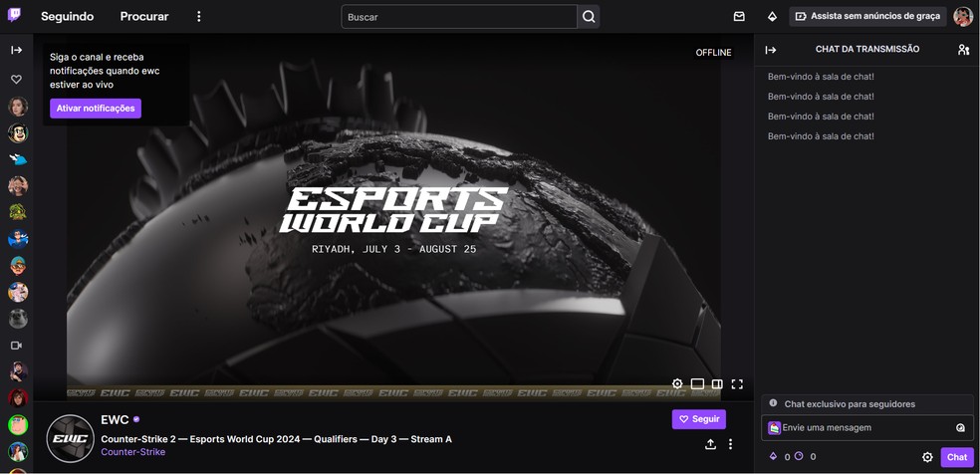Open the top navigation three-dot menu
Viewport: 980px width, 474px height.
point(199,16)
